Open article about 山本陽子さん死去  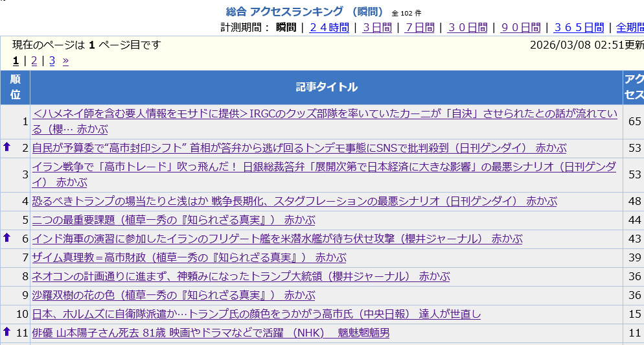click(211, 333)
